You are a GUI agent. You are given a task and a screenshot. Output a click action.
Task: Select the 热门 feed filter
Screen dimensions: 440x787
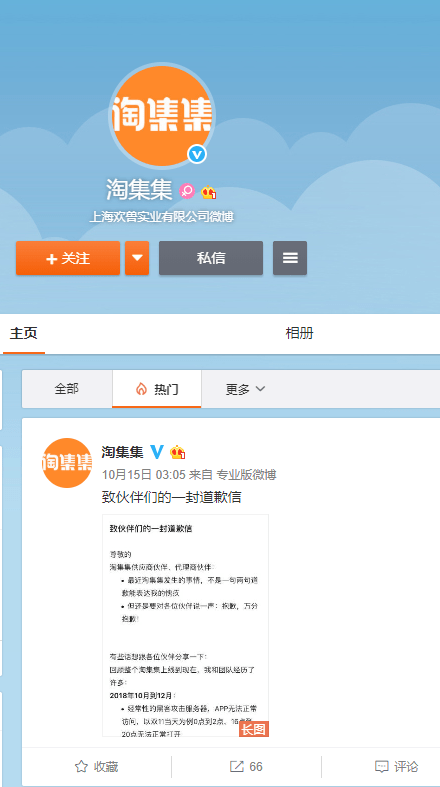click(157, 389)
